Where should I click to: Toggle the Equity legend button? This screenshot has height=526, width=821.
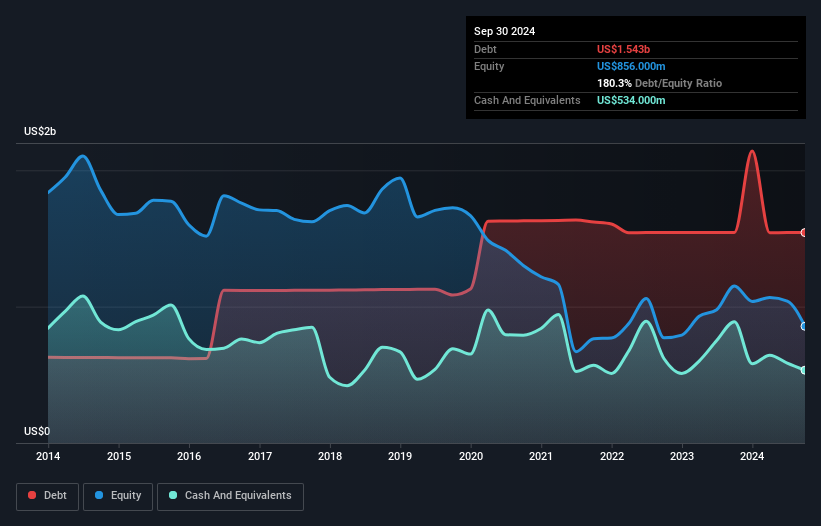118,495
